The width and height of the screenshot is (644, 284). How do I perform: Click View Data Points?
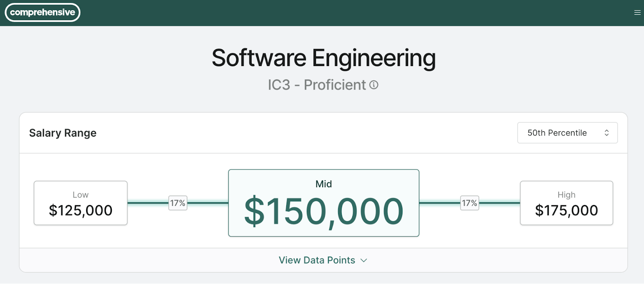[316, 260]
